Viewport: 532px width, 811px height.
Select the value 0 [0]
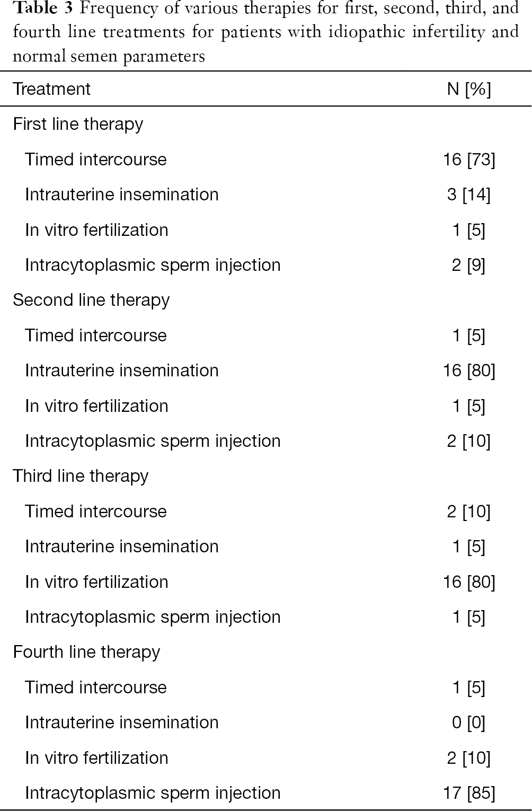point(469,722)
